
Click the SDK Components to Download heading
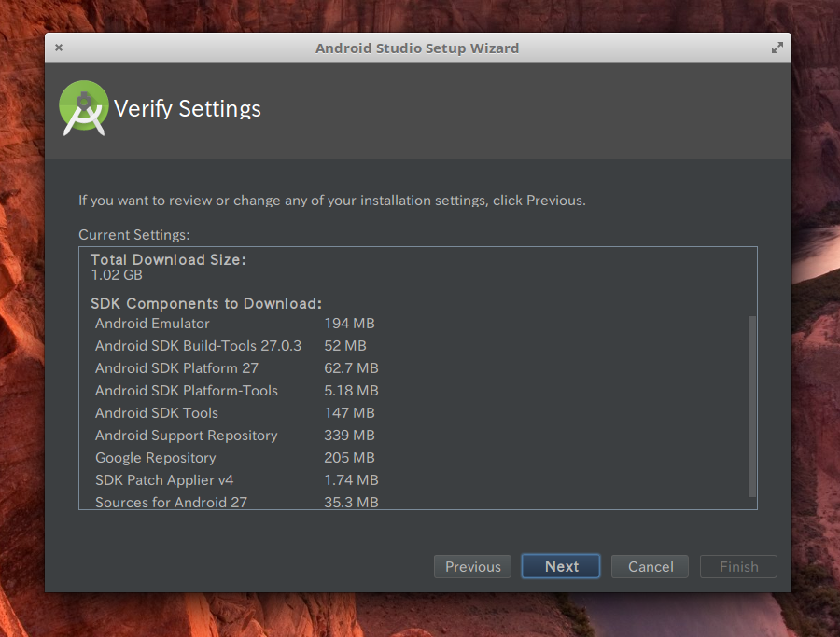tap(206, 304)
